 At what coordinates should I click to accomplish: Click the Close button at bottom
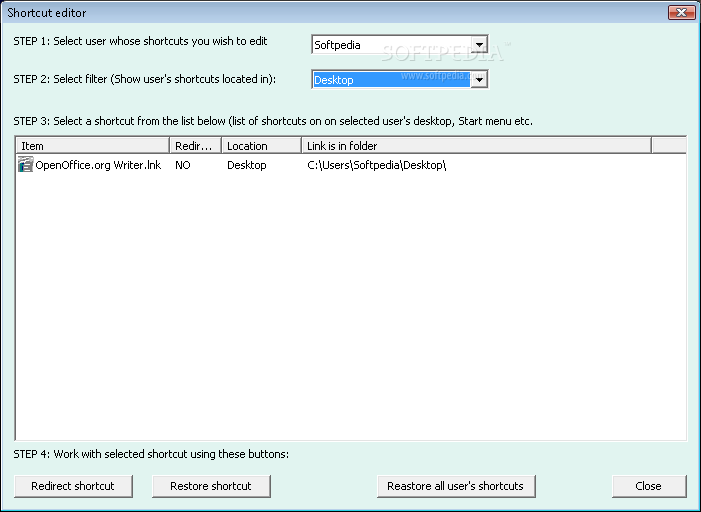click(x=649, y=486)
